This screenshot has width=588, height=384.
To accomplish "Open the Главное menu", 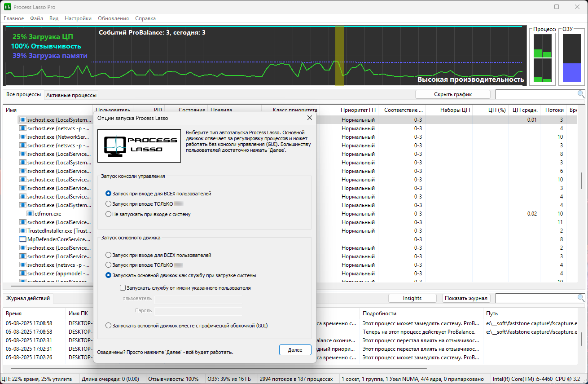I will (x=14, y=18).
